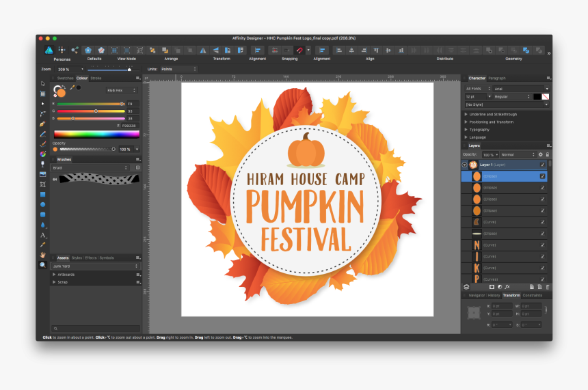This screenshot has width=588, height=390.
Task: Switch to Designer persona icon
Action: (x=49, y=51)
